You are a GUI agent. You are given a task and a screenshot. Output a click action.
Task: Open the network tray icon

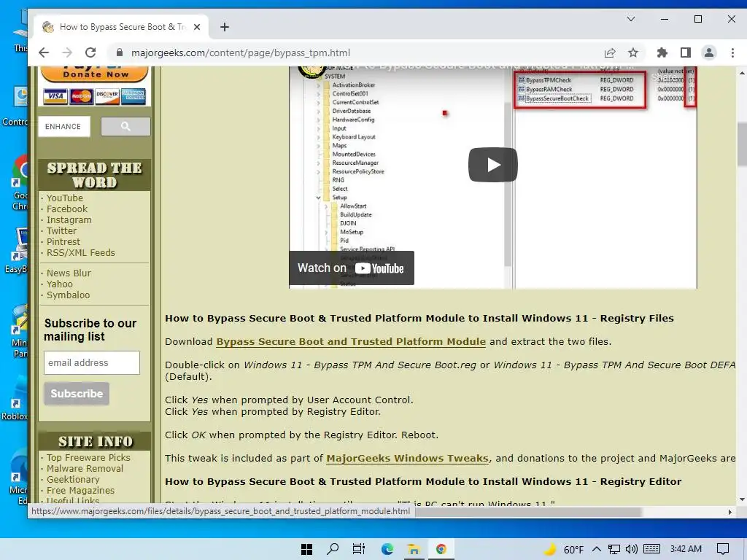[614, 549]
